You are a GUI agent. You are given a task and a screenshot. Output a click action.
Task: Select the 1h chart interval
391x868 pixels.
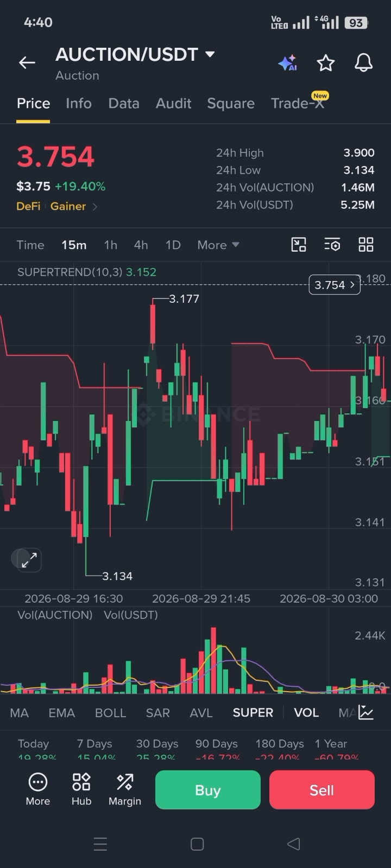(x=111, y=245)
